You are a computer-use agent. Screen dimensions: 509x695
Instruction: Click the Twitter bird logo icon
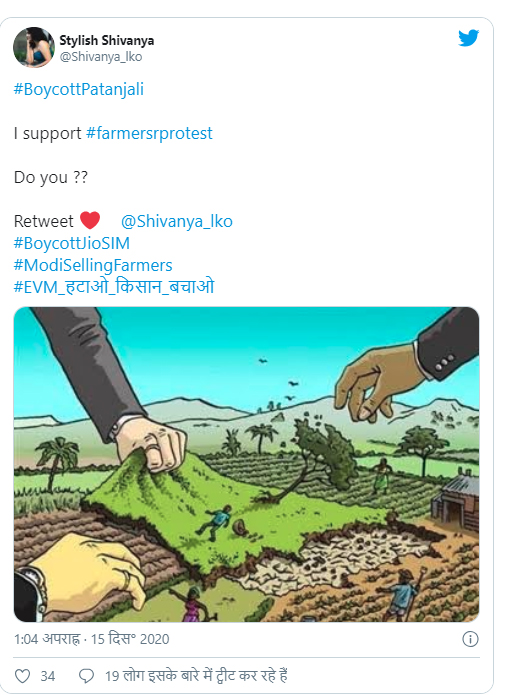coord(469,38)
